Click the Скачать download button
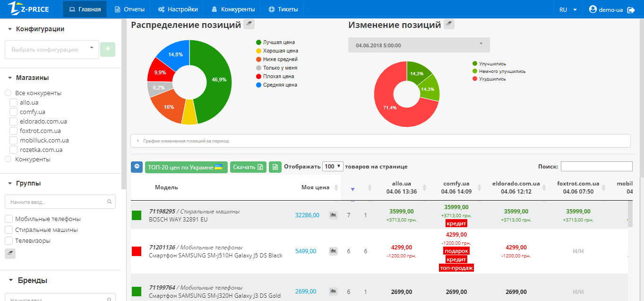The height and width of the screenshot is (301, 644). click(248, 167)
